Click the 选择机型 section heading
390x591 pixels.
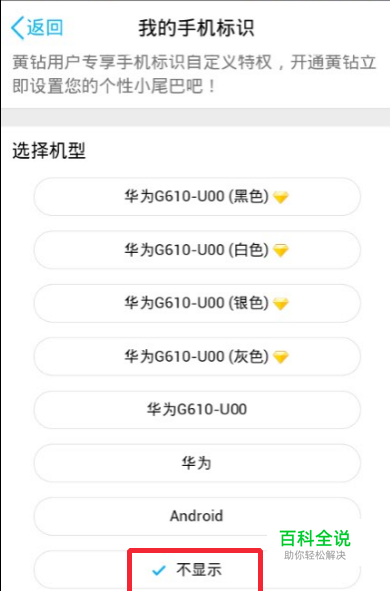[49, 151]
